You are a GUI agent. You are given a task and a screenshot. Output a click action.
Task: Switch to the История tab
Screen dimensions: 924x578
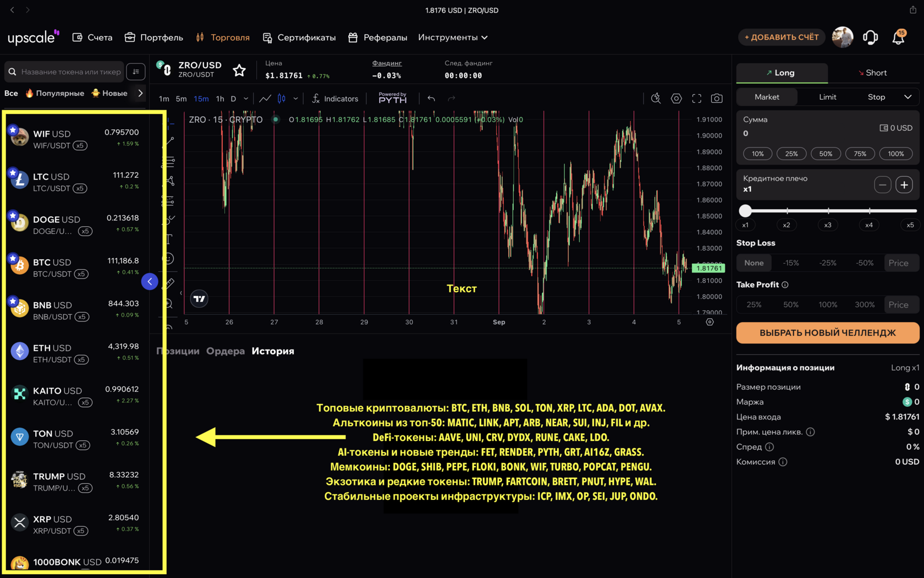(x=273, y=351)
